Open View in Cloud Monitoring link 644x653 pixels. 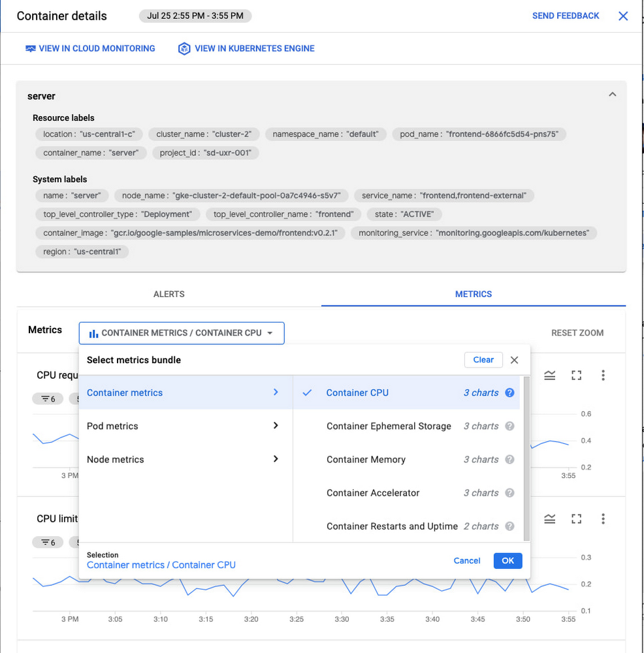click(90, 48)
